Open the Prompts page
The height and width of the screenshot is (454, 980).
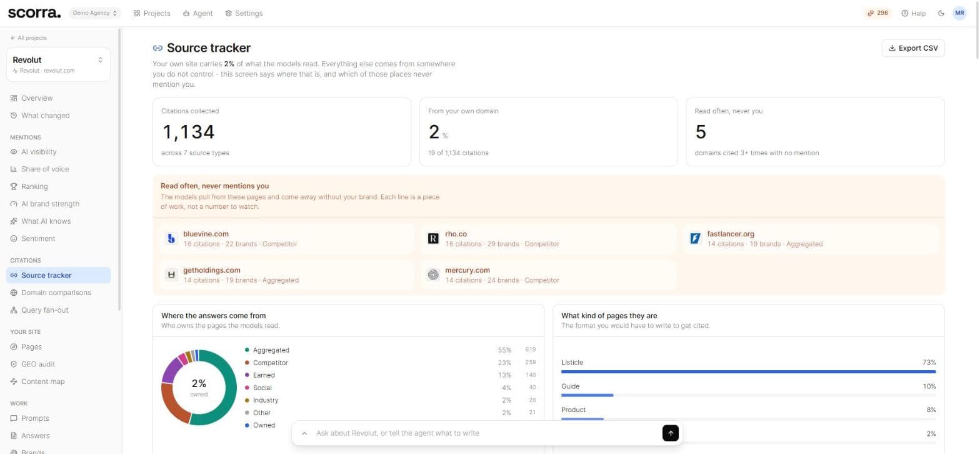pyautogui.click(x=58, y=418)
